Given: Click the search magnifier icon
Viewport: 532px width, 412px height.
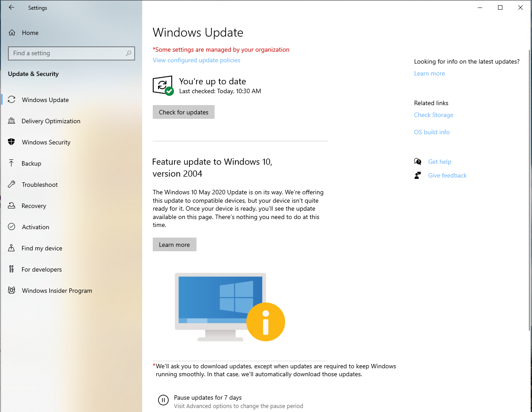Looking at the screenshot, I should pos(128,53).
